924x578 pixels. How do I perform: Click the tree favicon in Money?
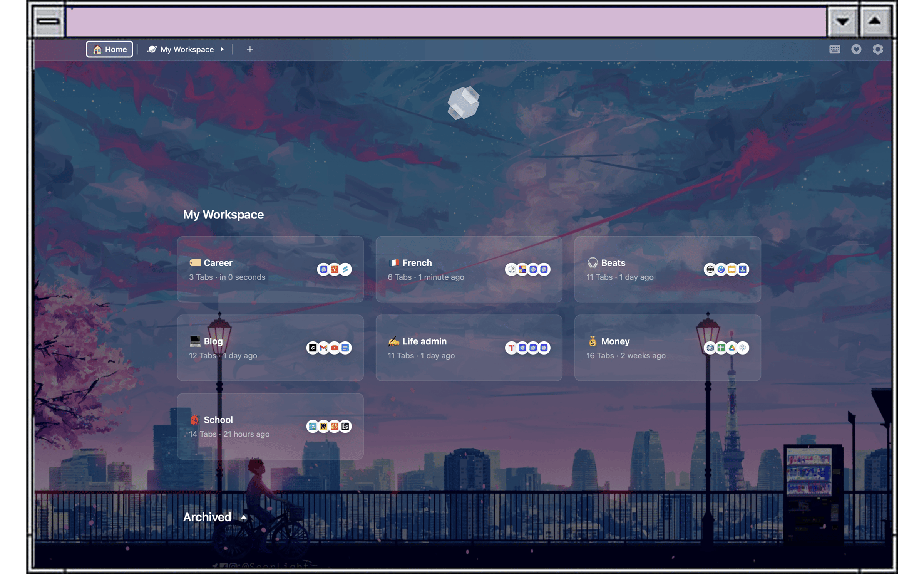[742, 348]
